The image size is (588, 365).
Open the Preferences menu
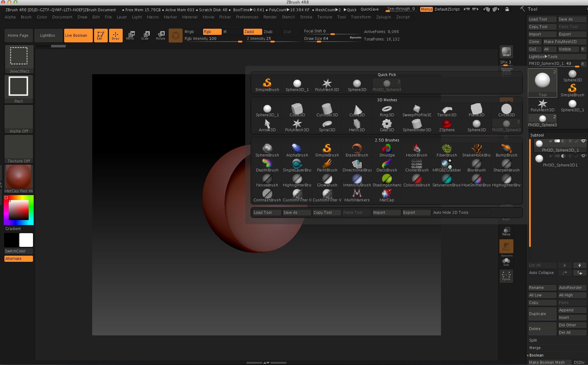pos(247,17)
